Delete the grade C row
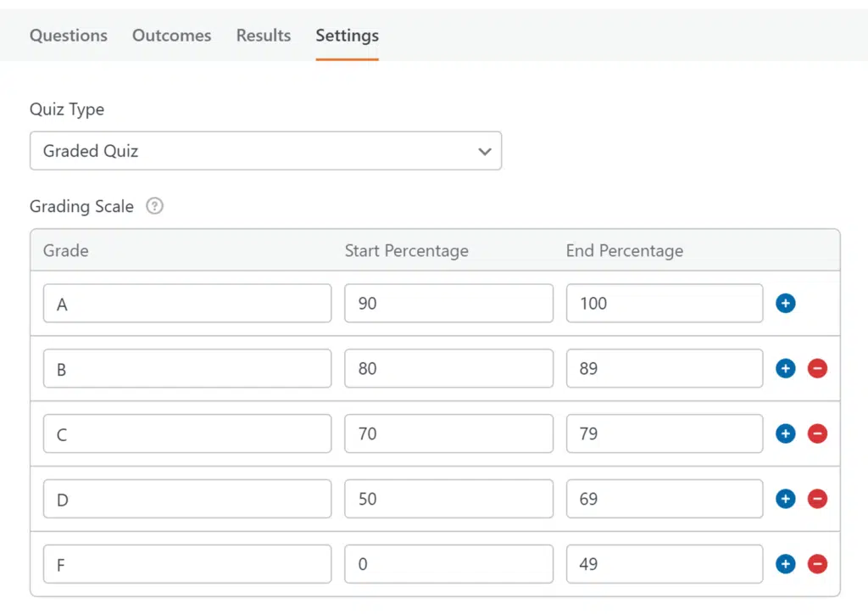868x615 pixels. (817, 433)
